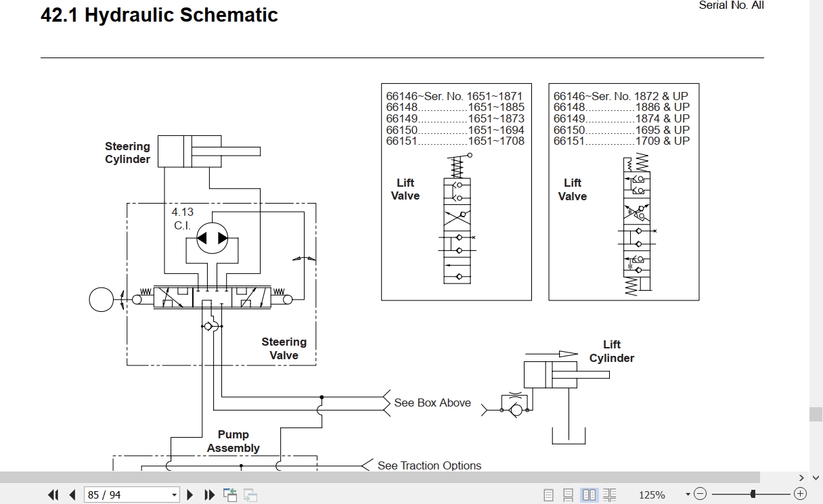The height and width of the screenshot is (504, 823).
Task: Click the 42.1 Hydraulic Schematic heading
Action: coord(159,15)
